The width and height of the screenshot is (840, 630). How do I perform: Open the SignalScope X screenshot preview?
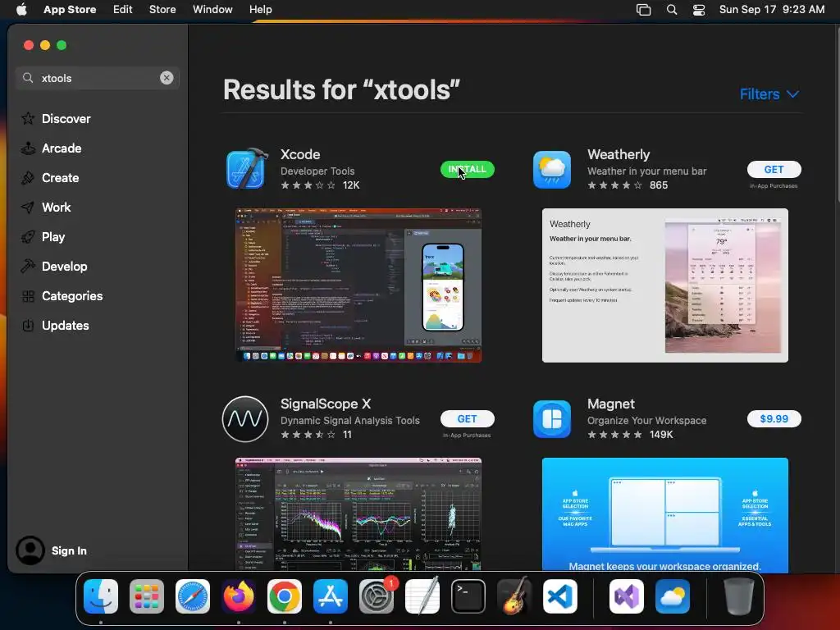click(x=358, y=514)
